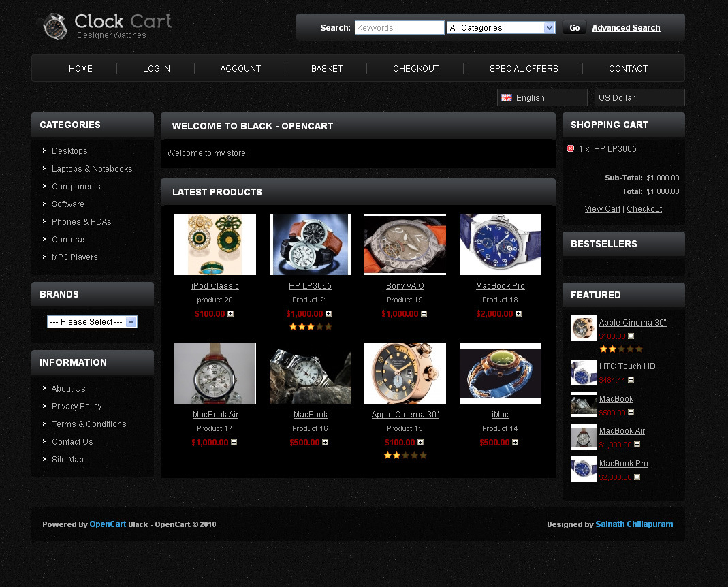
Task: Click the star rating under HP LP3065
Action: (310, 327)
